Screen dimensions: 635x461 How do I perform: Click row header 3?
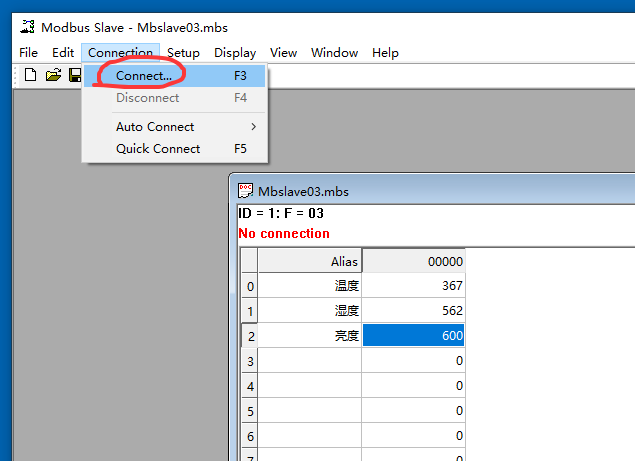point(250,361)
